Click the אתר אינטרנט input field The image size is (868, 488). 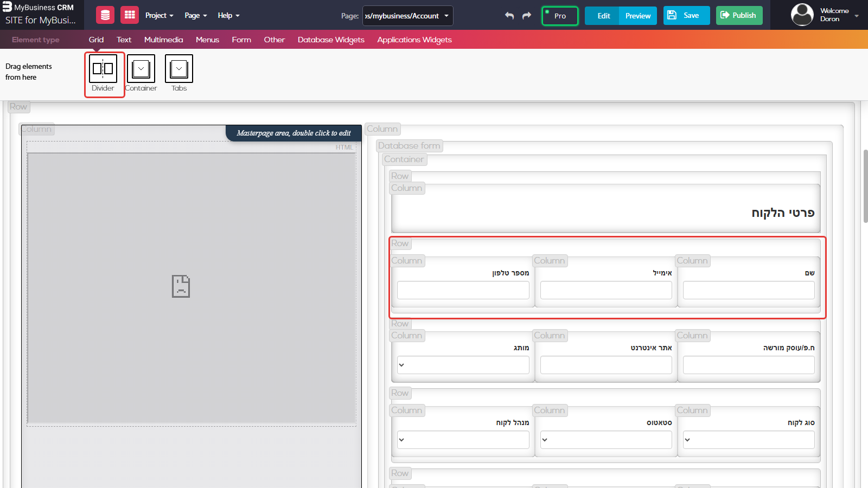pos(606,365)
